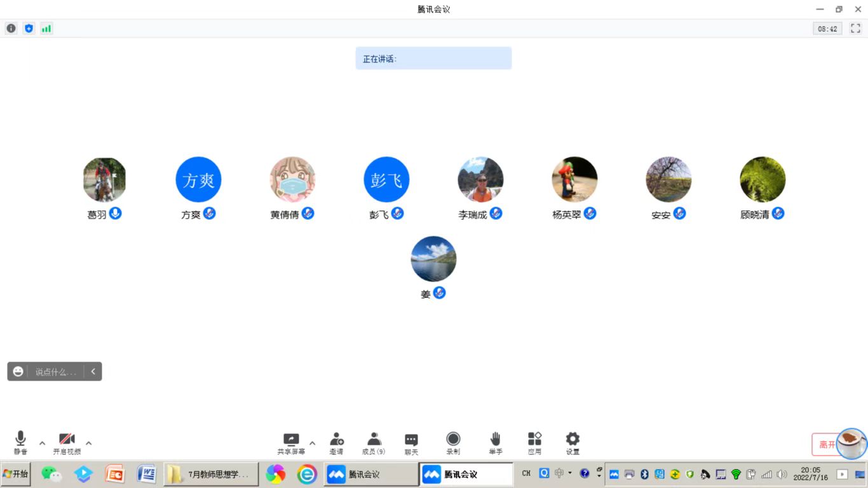This screenshot has height=488, width=868.
Task: Enter full screen mode via corner icon
Action: click(x=855, y=29)
